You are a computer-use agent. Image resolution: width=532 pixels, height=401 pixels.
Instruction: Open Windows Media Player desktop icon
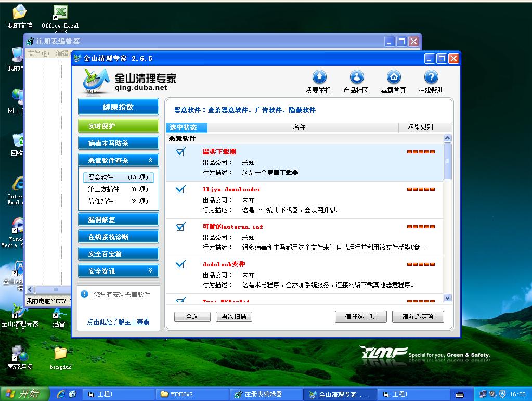(14, 232)
